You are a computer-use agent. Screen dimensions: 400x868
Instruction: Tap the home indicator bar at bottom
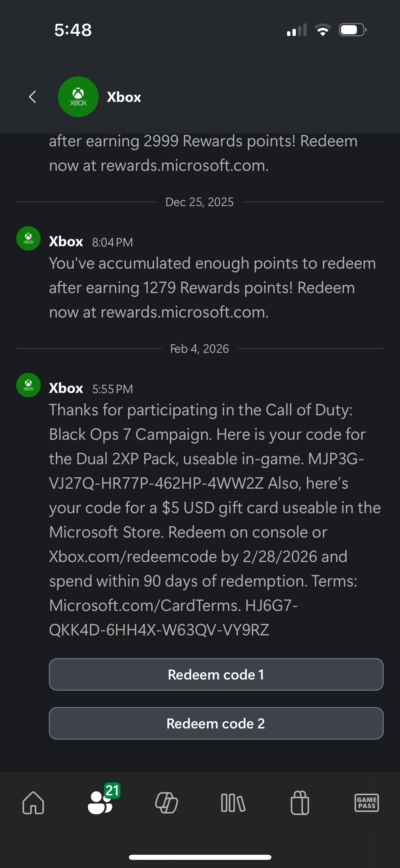200,857
